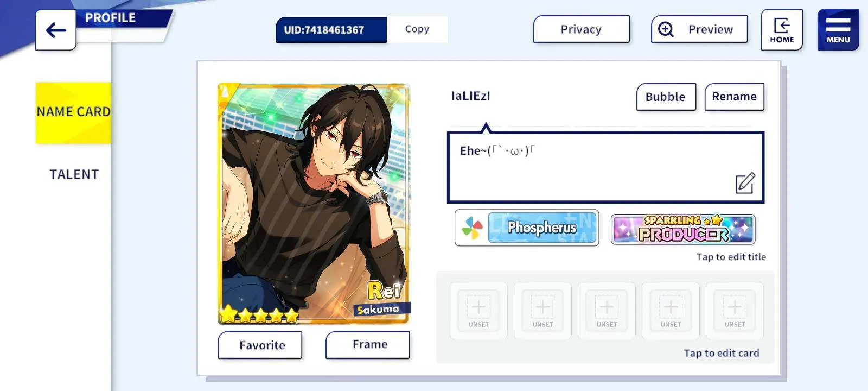Click the edit pencil icon in message box
The height and width of the screenshot is (391, 868).
745,183
